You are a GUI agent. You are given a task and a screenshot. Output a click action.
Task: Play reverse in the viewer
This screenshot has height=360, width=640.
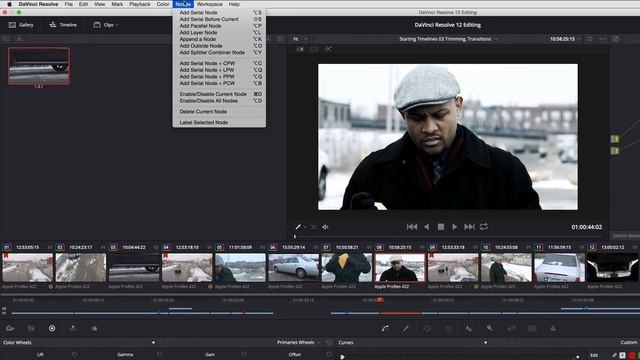pyautogui.click(x=427, y=227)
